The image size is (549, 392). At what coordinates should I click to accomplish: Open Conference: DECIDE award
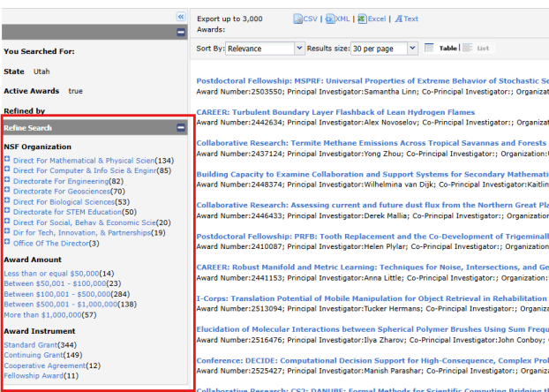point(372,360)
